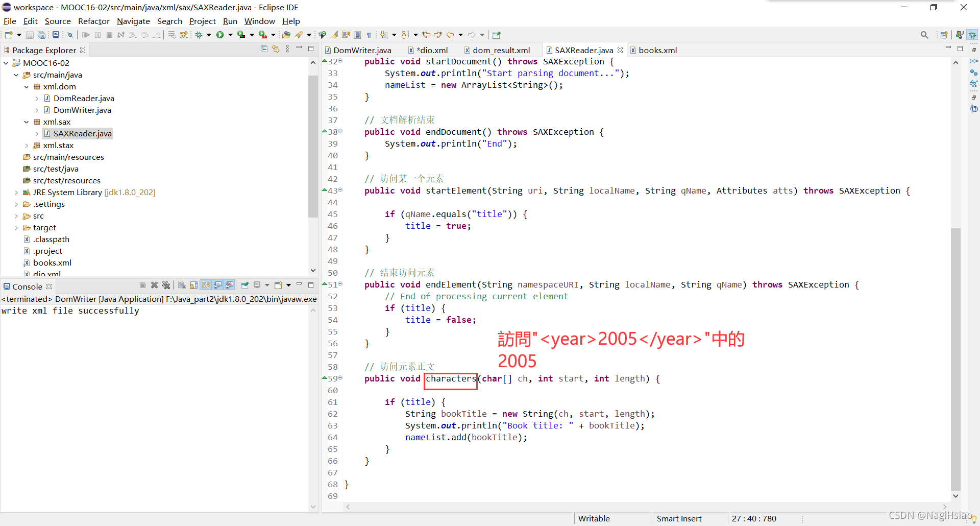
Task: Run the program with green play icon
Action: click(220, 35)
